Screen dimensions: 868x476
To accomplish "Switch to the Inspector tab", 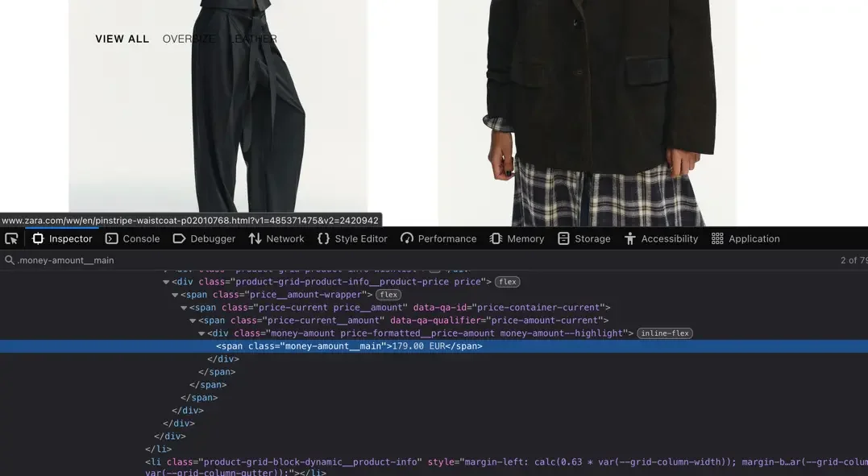I will (62, 238).
